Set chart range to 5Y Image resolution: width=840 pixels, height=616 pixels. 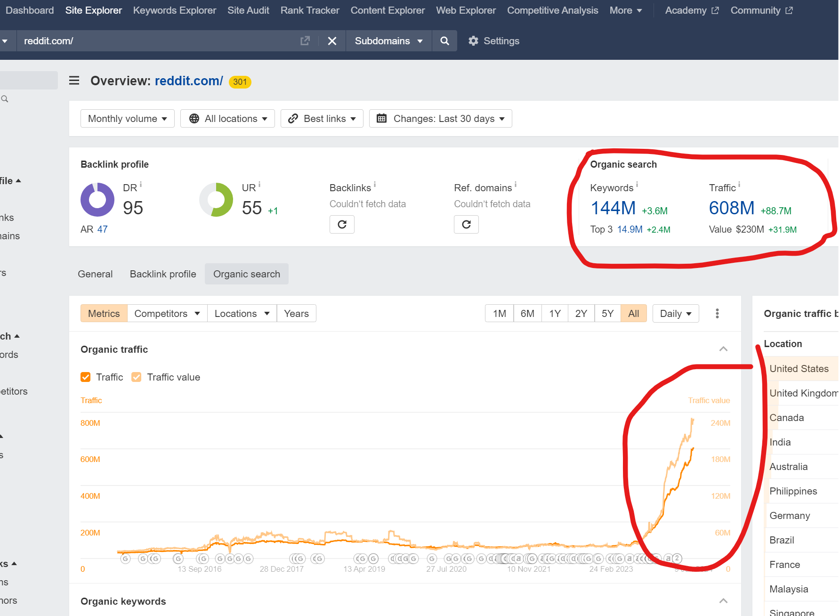(x=607, y=314)
